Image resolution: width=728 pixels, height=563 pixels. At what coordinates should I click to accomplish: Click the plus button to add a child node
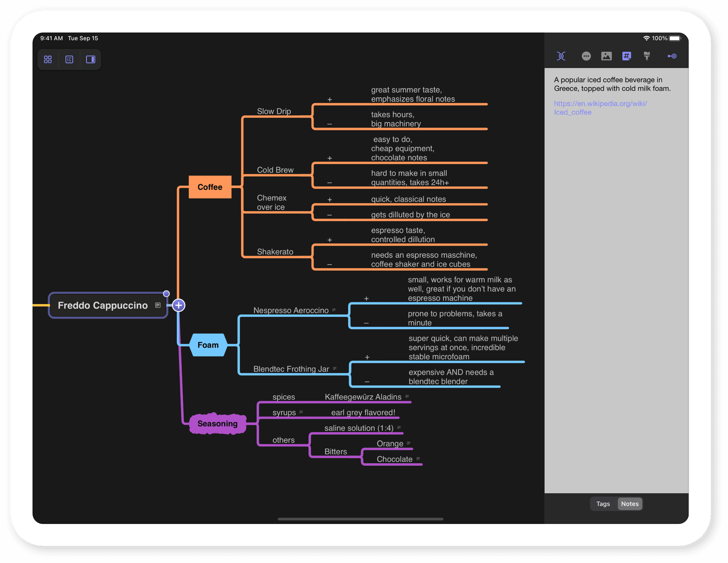(179, 305)
